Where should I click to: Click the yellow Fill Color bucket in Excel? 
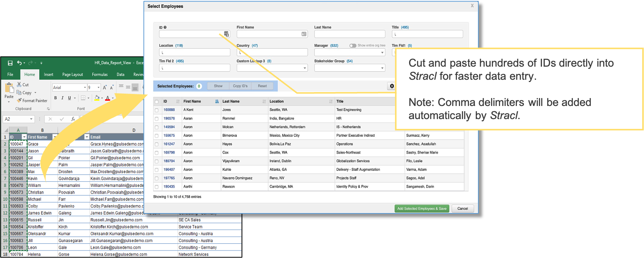[x=97, y=98]
